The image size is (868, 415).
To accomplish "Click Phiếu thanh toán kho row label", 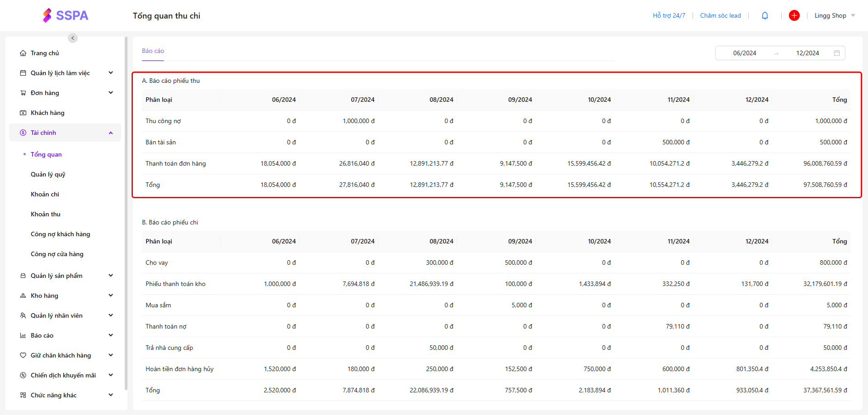I will coord(175,284).
